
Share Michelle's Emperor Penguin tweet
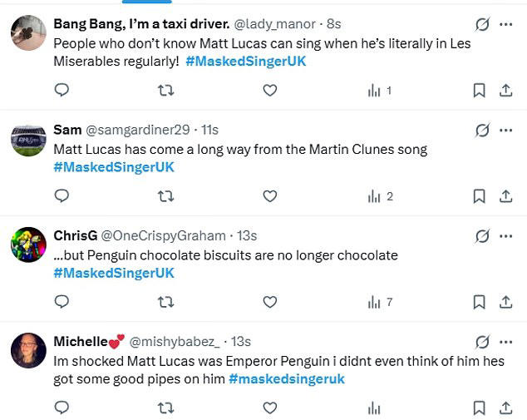[505, 408]
